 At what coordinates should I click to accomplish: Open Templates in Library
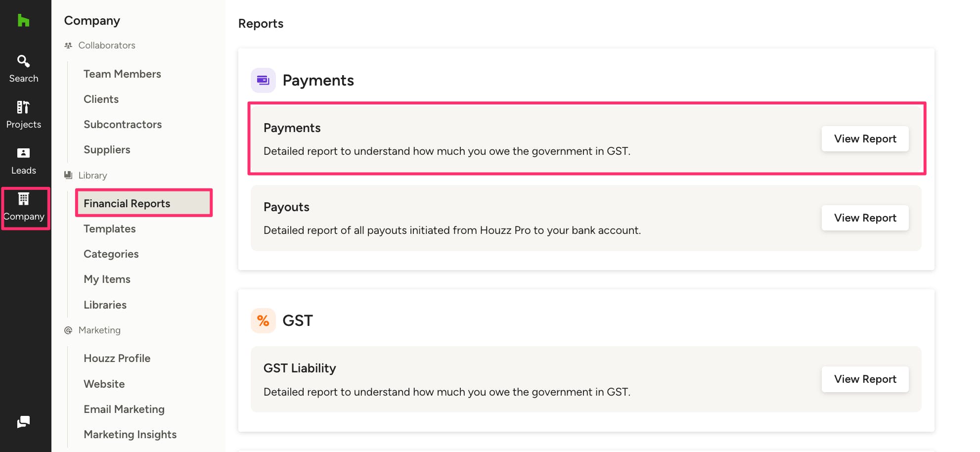110,229
